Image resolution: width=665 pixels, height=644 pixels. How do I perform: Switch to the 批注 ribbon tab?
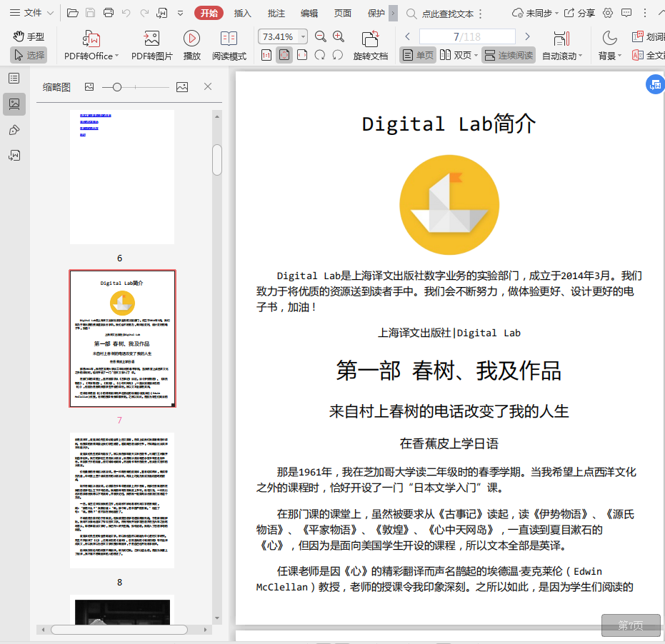pos(276,13)
